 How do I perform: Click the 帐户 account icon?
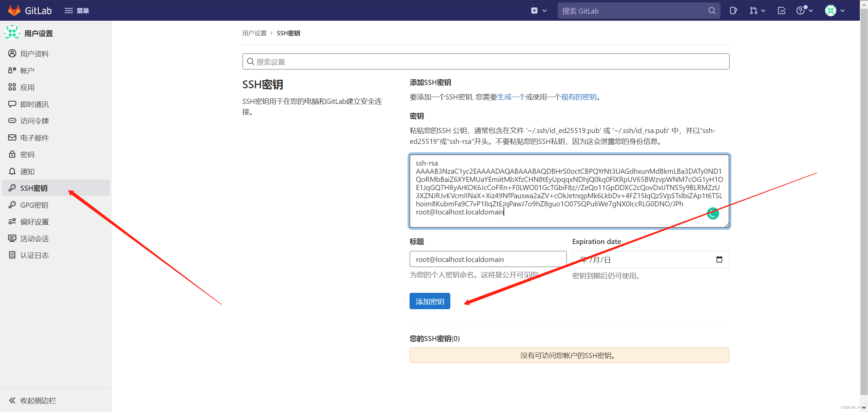coord(12,70)
